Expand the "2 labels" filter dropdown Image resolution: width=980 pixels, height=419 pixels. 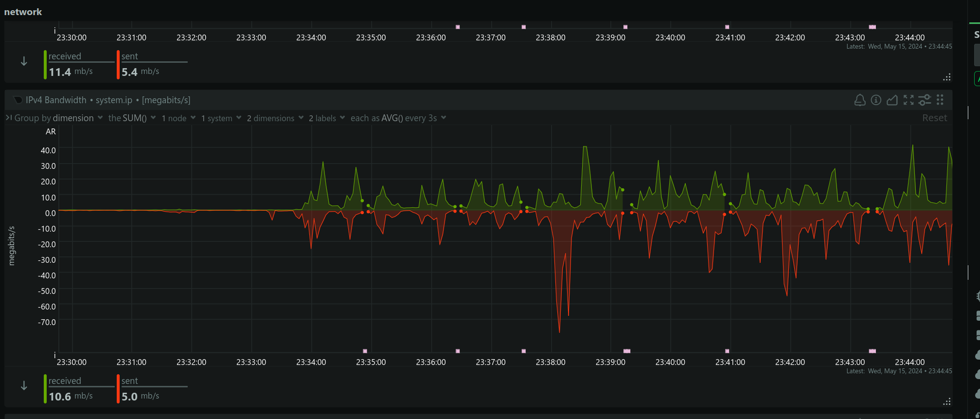pos(327,118)
